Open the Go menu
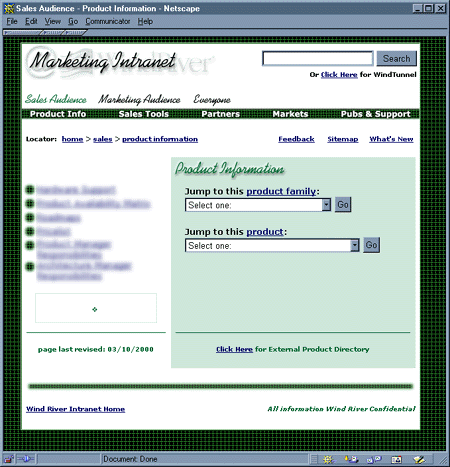Image resolution: width=450 pixels, height=467 pixels. click(x=73, y=21)
